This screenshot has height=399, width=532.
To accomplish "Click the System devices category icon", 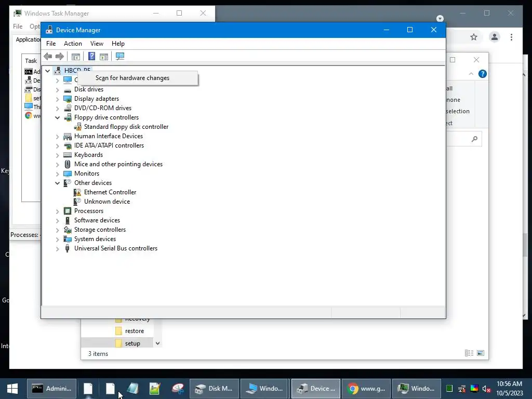I will tap(68, 239).
